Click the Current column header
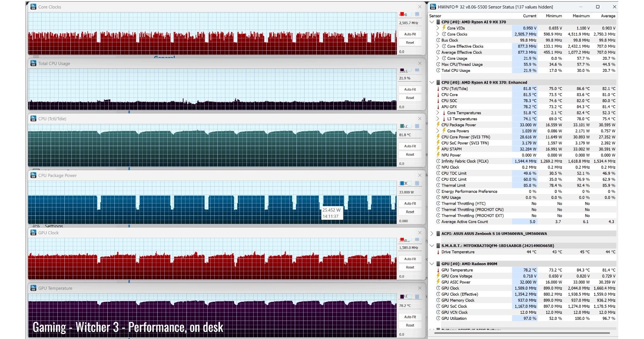Screen dimensions: 644x339 tap(529, 16)
